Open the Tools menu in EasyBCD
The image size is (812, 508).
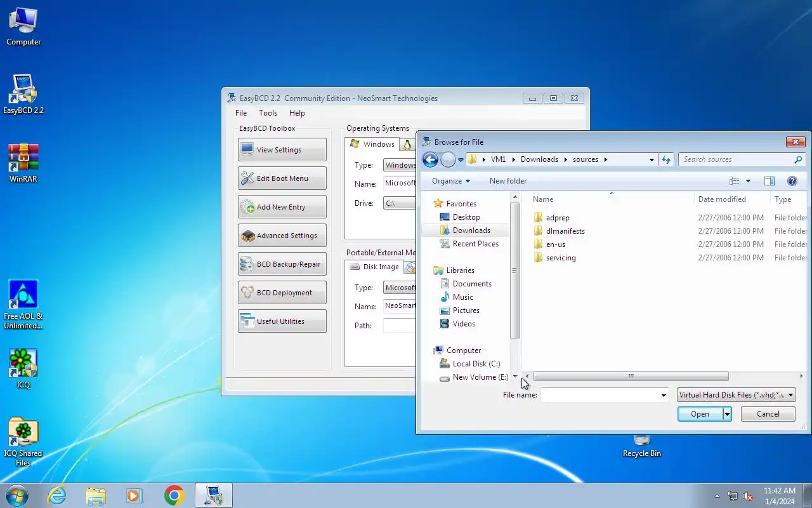(x=268, y=113)
